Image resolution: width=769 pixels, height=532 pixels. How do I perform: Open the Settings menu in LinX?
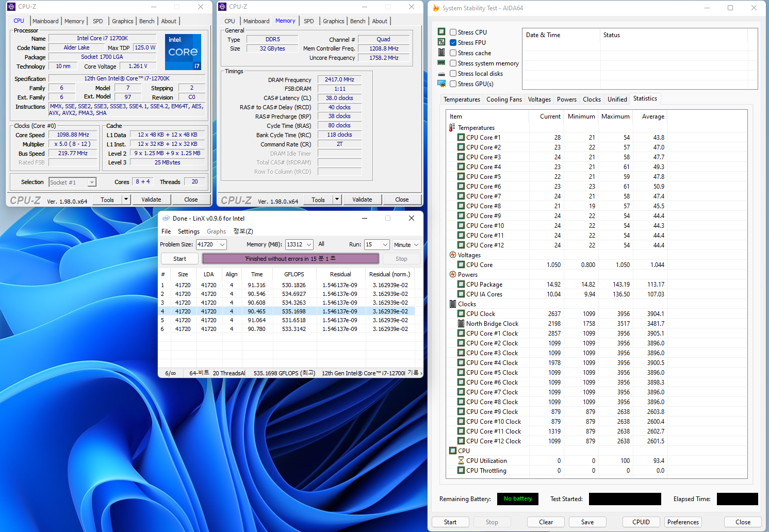pyautogui.click(x=188, y=231)
